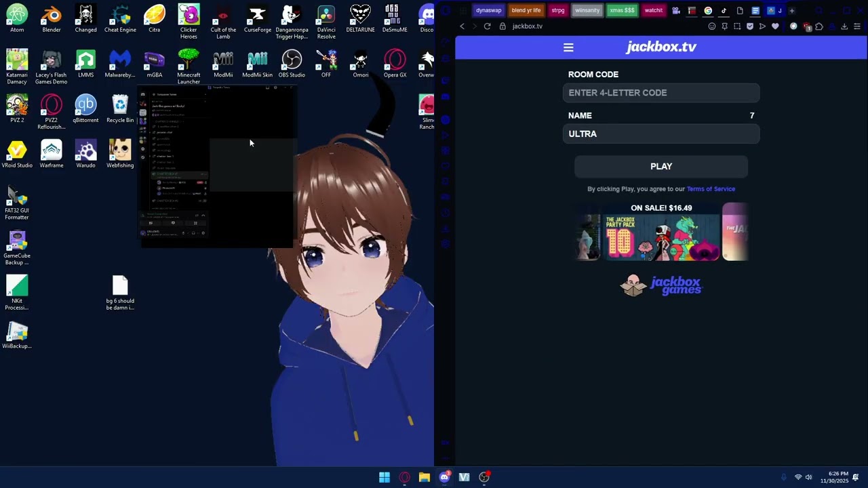Open the emoji reaction icon in address bar

[x=712, y=26]
